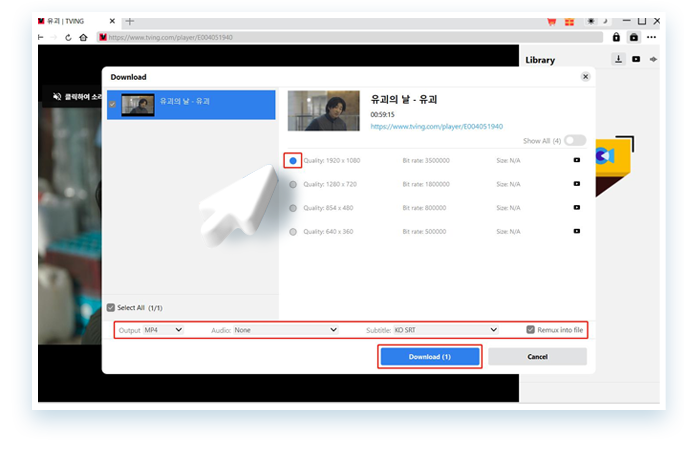Go to the home page icon
684x449 pixels.
(83, 38)
